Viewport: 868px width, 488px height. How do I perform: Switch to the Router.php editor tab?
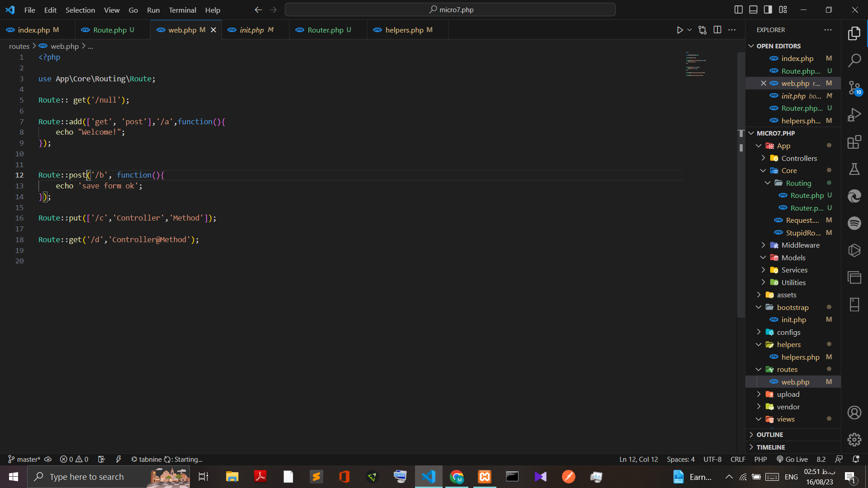coord(328,30)
